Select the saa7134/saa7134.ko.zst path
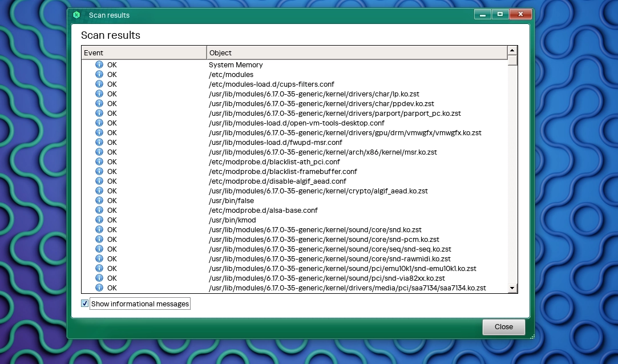The image size is (618, 364). coord(347,288)
